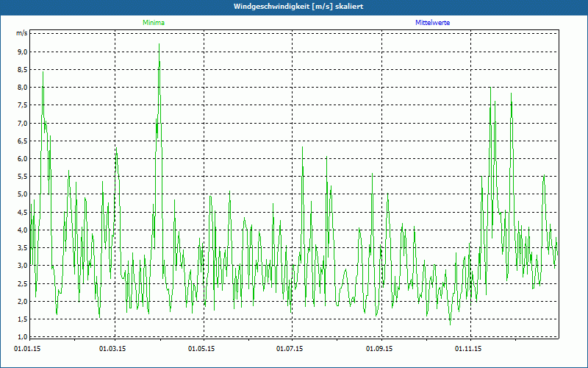Click the '01.11.15' date on x-axis
This screenshot has width=588, height=368.
click(468, 349)
